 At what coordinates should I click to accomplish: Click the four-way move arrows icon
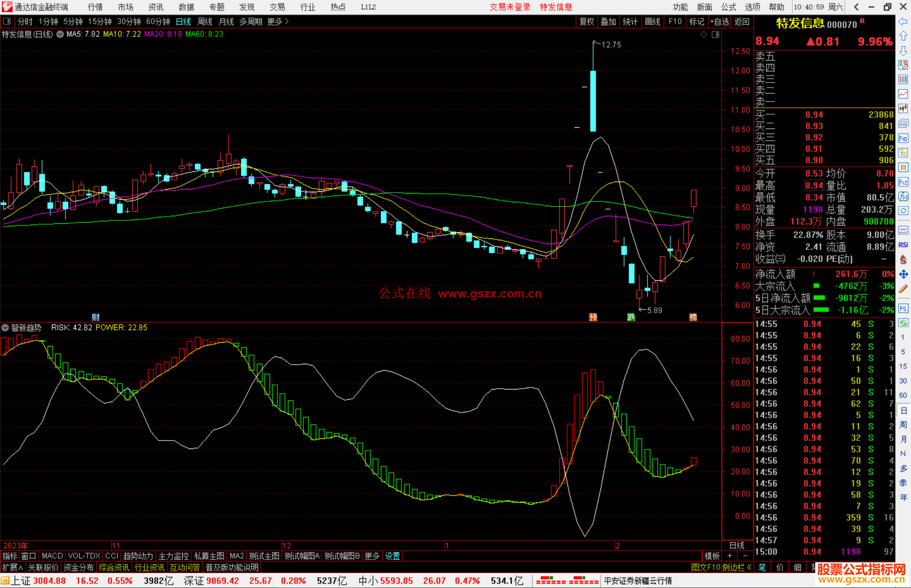[x=903, y=274]
